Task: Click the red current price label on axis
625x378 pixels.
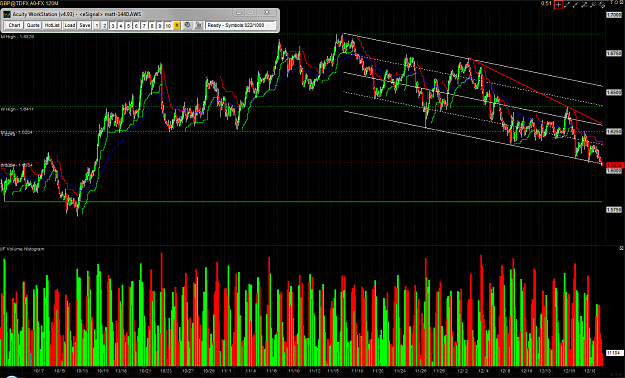Action: coord(614,165)
